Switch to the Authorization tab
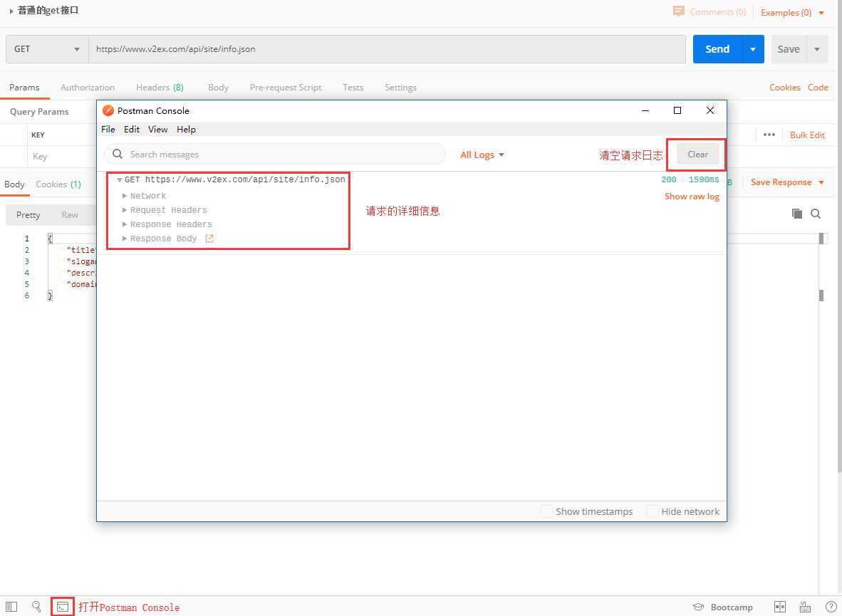Screen dimensions: 842x616 [x=88, y=87]
